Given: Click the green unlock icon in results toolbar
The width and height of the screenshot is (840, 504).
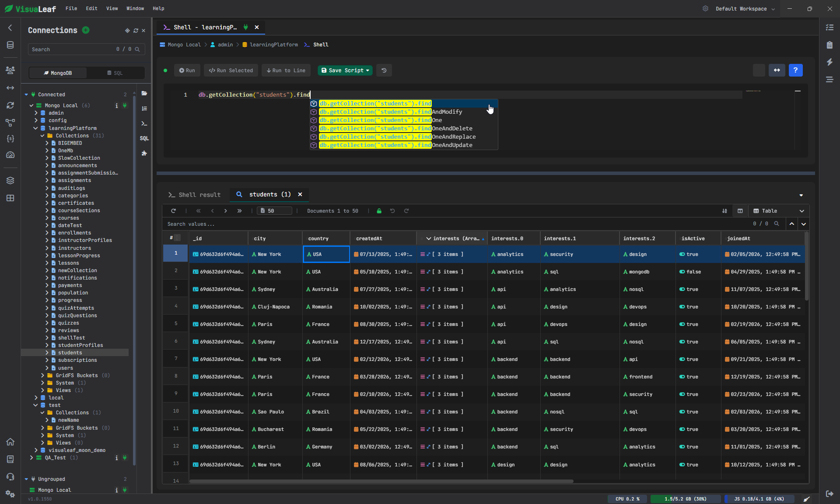Looking at the screenshot, I should (x=379, y=211).
